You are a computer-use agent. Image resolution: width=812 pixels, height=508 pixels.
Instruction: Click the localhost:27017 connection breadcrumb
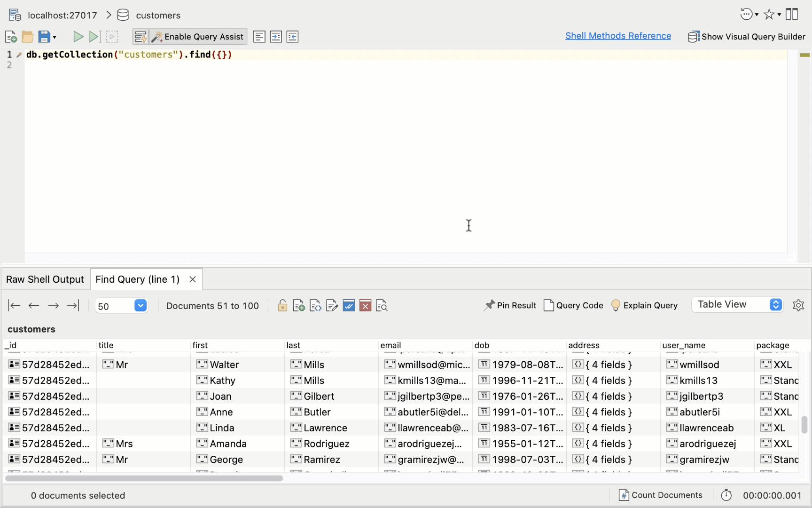(62, 16)
